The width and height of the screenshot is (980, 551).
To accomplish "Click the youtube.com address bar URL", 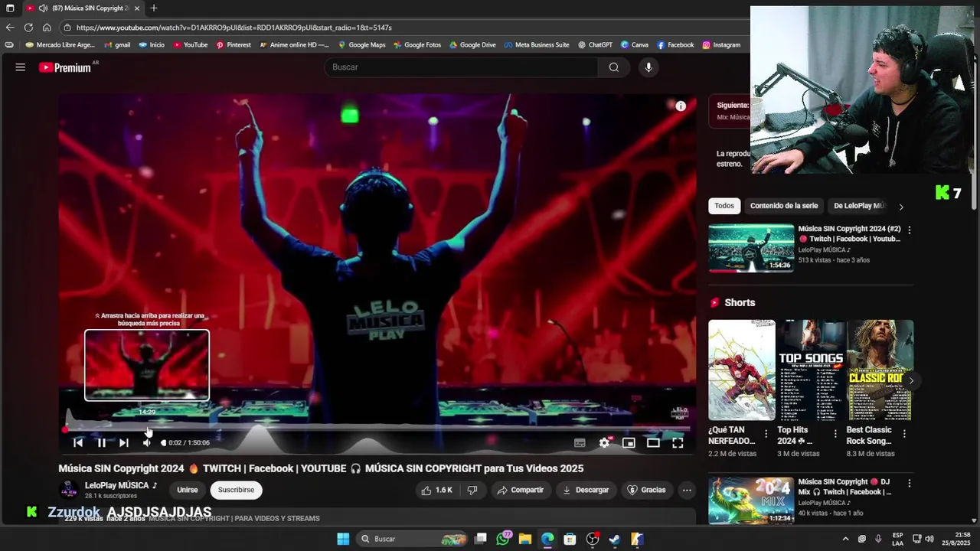I will 234,28.
